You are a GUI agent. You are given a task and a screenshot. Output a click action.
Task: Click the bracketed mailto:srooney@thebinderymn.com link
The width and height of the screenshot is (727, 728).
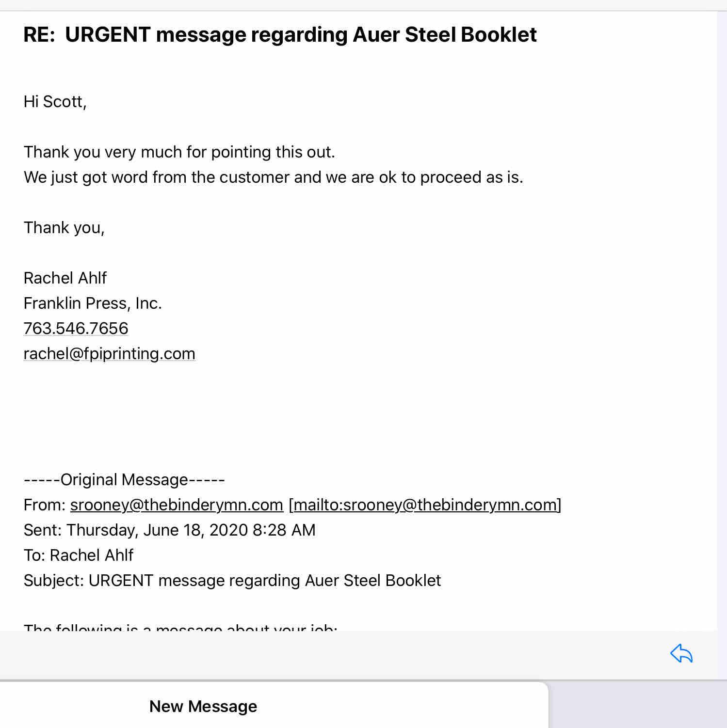click(x=425, y=505)
